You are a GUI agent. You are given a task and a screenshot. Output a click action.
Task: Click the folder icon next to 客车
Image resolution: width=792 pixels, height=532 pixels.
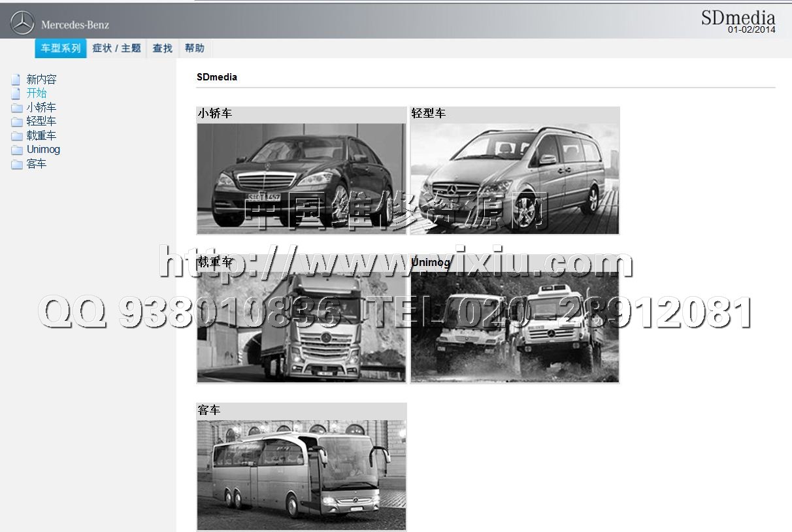(17, 164)
